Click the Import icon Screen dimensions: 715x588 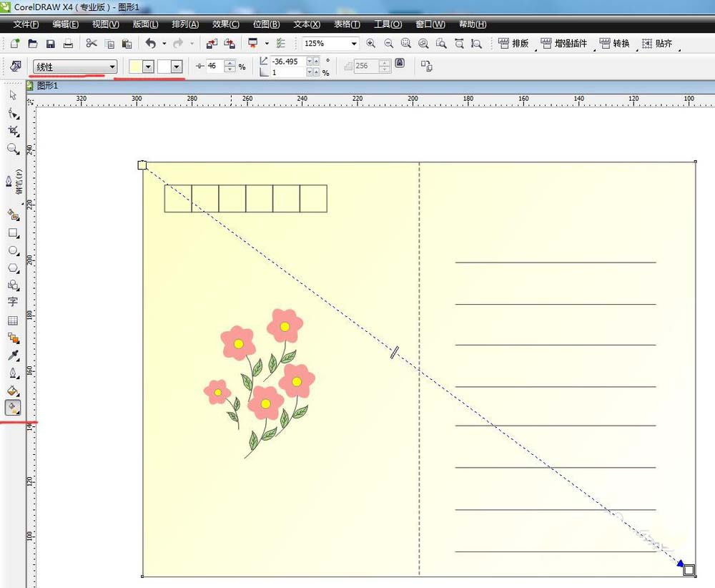[212, 44]
